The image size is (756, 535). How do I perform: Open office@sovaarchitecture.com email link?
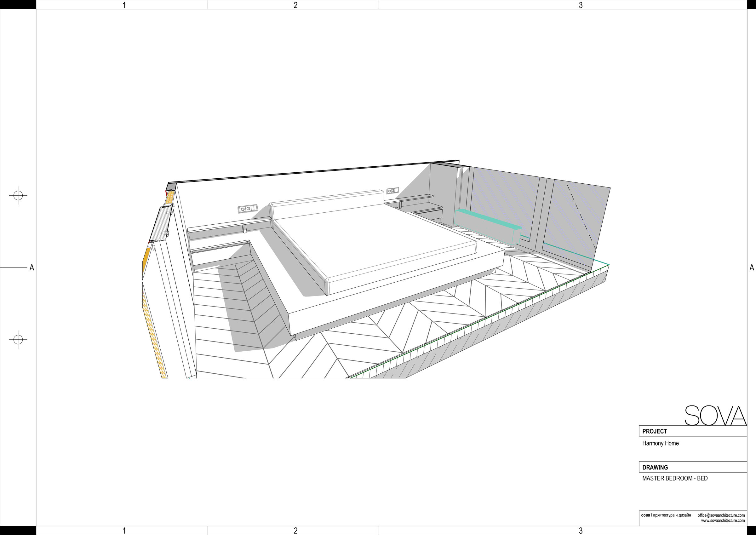(721, 515)
